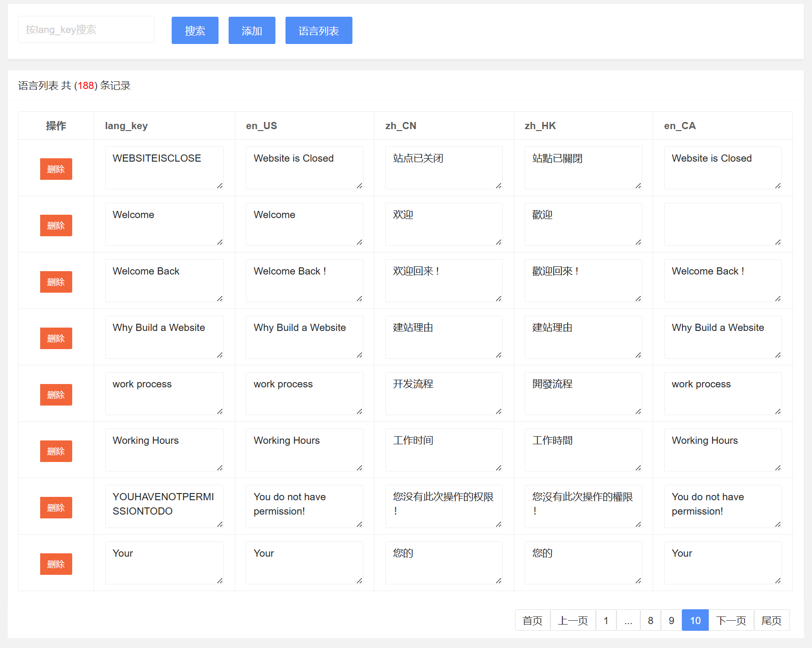Screen dimensions: 812x648
Task: Edit zh_CN text 您的
Action: point(444,563)
